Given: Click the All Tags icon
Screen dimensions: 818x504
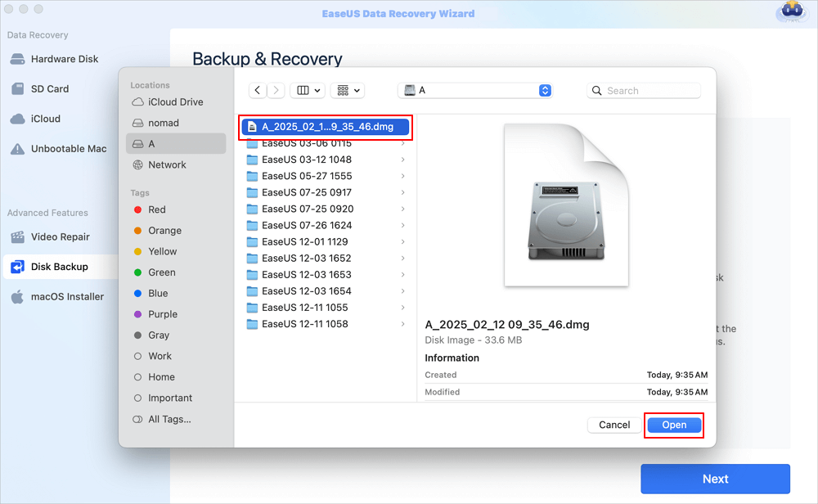Looking at the screenshot, I should pos(137,419).
